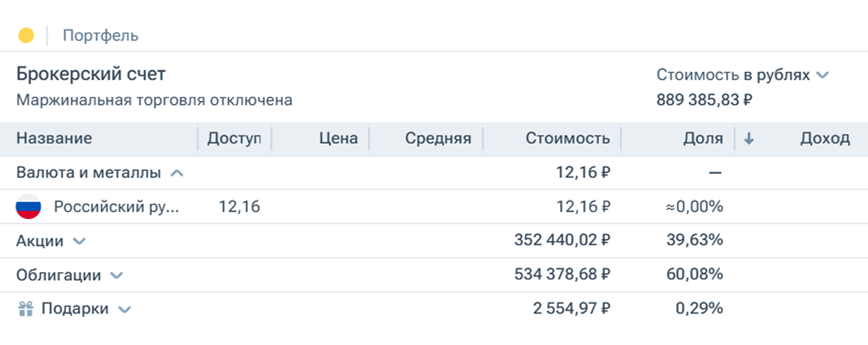Toggle sorting by the Доход column
Viewport: 868px width, 345px height.
click(x=825, y=138)
